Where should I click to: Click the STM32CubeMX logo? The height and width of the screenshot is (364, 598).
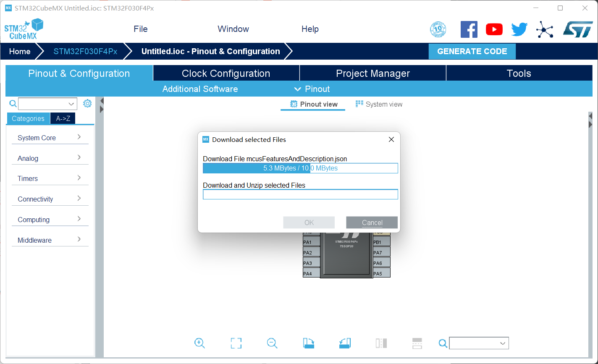coord(24,29)
